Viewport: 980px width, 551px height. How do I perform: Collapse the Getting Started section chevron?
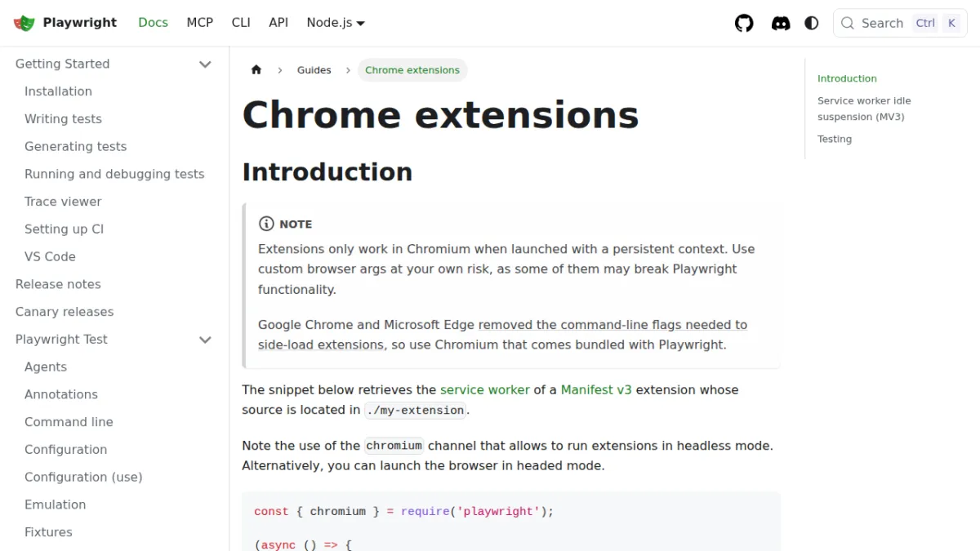click(x=205, y=64)
